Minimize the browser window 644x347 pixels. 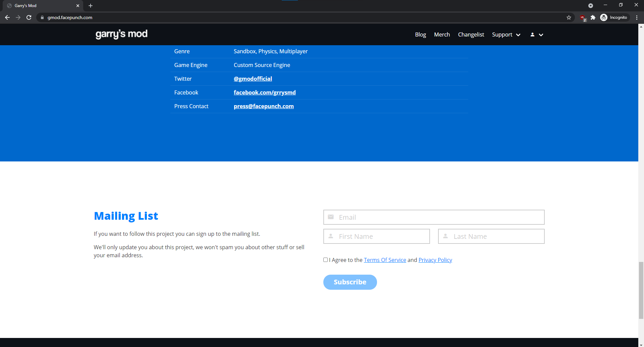(x=605, y=5)
